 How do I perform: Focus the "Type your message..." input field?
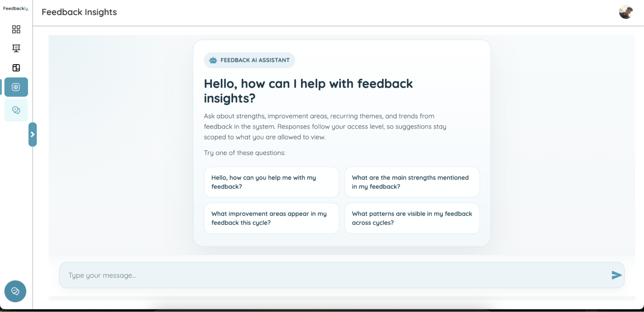pos(335,275)
